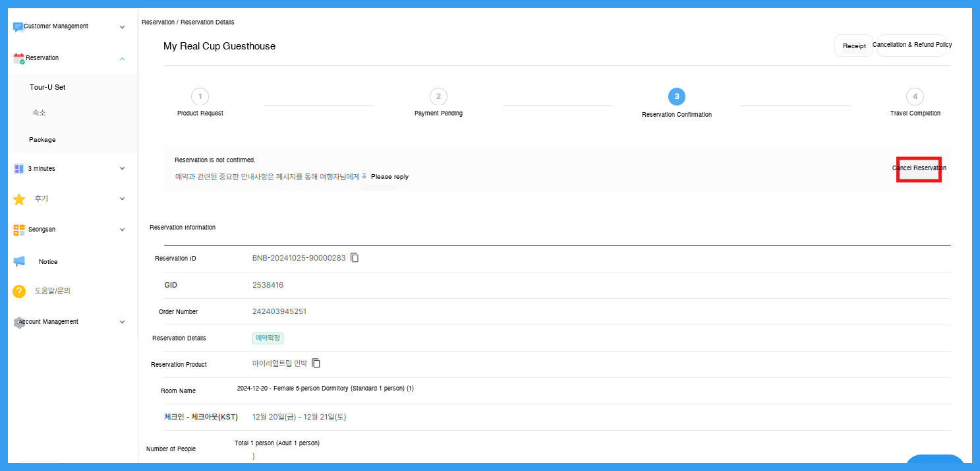Click the Reservation Information section heading
This screenshot has height=471, width=980.
coord(183,228)
